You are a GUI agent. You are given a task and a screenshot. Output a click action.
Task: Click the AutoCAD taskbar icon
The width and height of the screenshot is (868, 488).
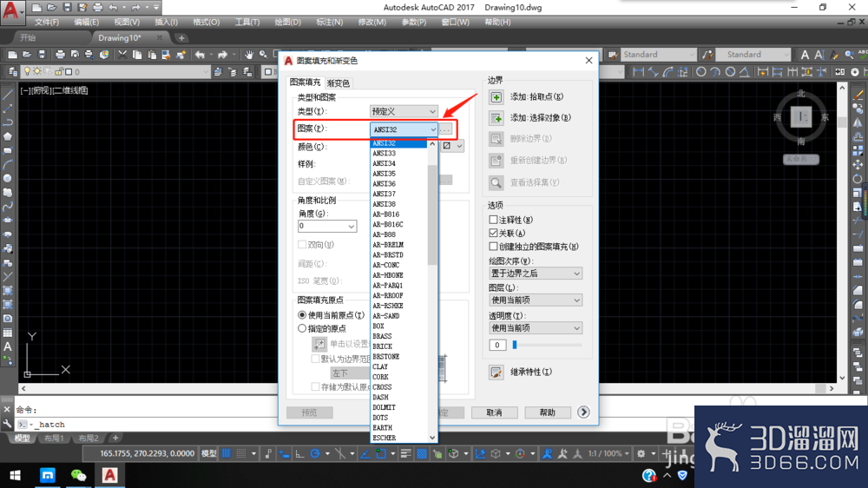tap(109, 475)
